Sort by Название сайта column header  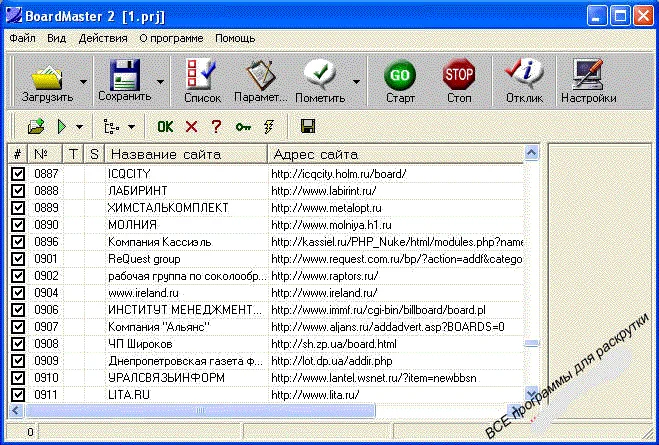tap(186, 154)
